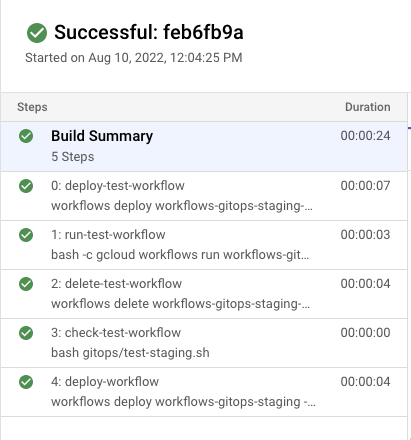
Task: Click the Steps column header
Action: click(32, 107)
